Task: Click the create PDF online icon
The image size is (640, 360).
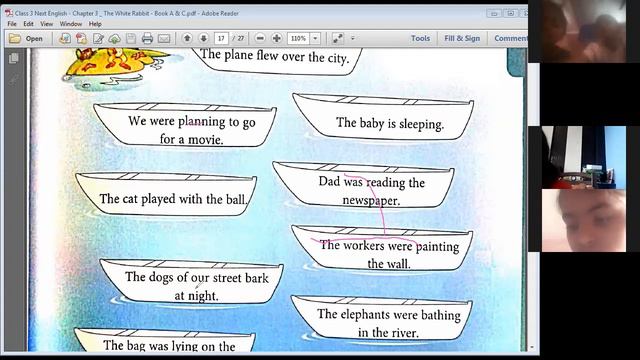Action: (x=82, y=39)
